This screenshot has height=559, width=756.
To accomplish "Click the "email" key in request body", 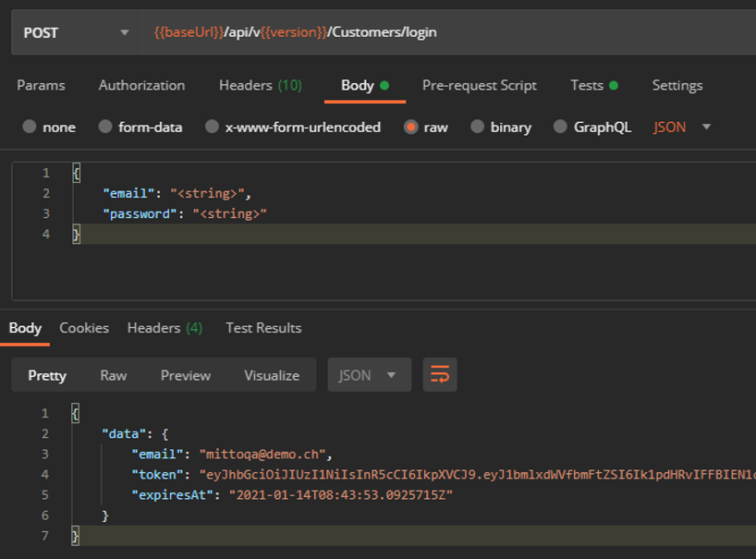I will tap(128, 193).
